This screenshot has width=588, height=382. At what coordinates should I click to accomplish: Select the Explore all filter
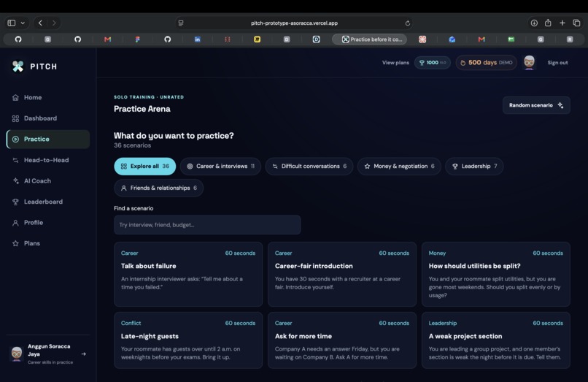pyautogui.click(x=144, y=166)
